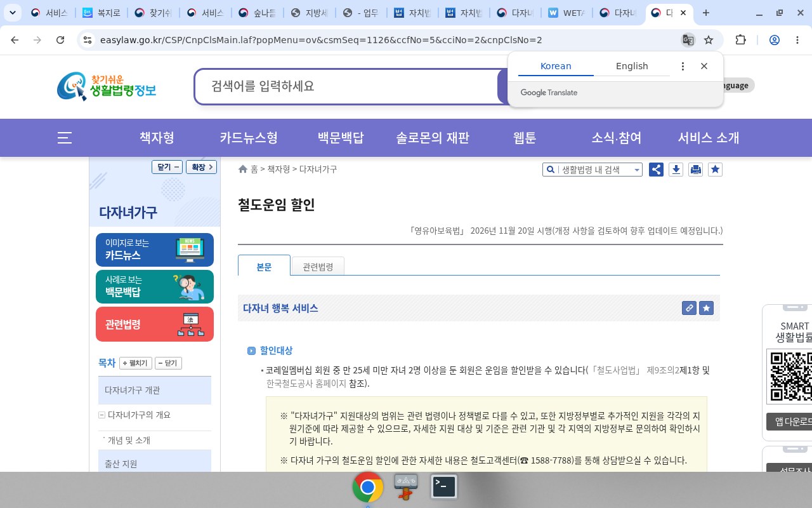The image size is (812, 508).
Task: Click the SMART 생활법률 QR code
Action: (789, 375)
